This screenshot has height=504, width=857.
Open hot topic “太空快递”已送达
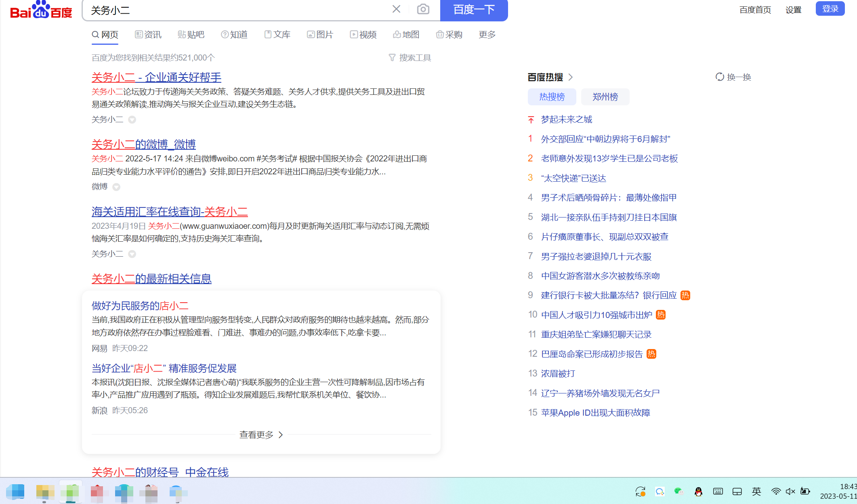click(573, 178)
